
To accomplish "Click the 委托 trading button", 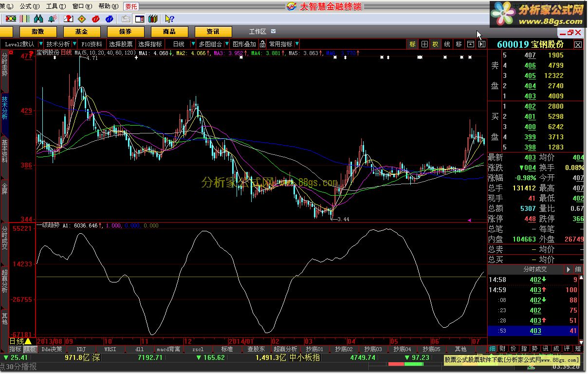I will [131, 6].
